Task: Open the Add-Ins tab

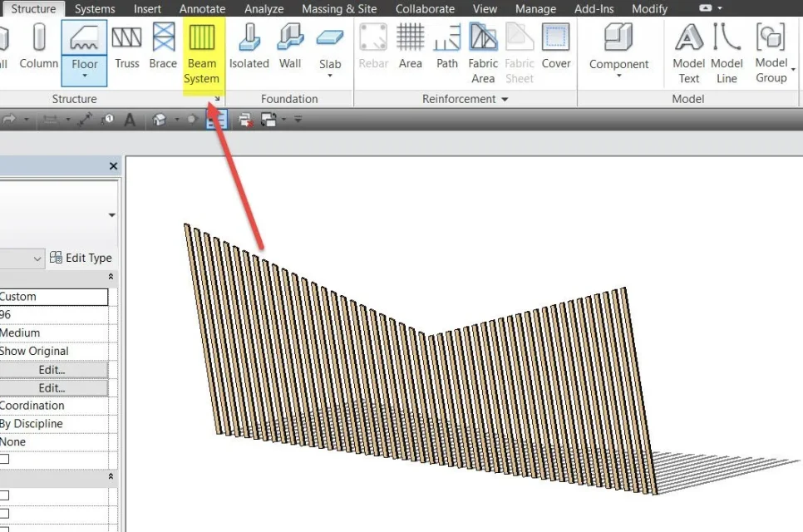Action: 594,8
